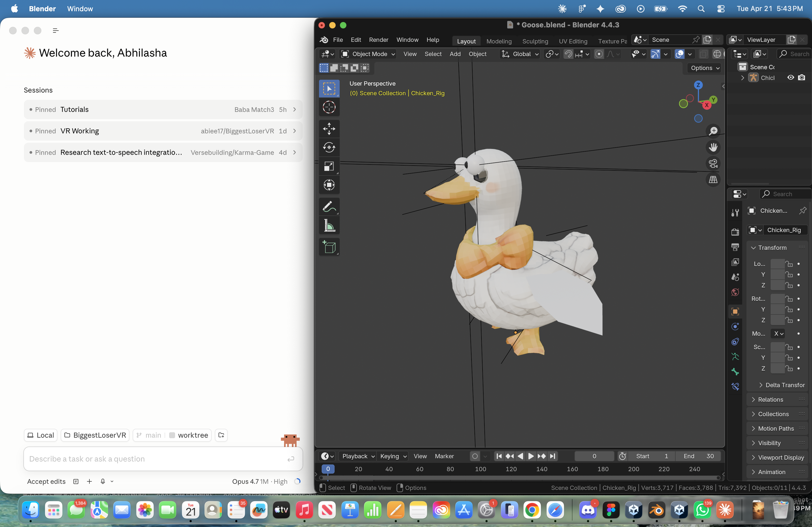Select the Measure tool
This screenshot has height=527, width=812.
[x=329, y=225]
